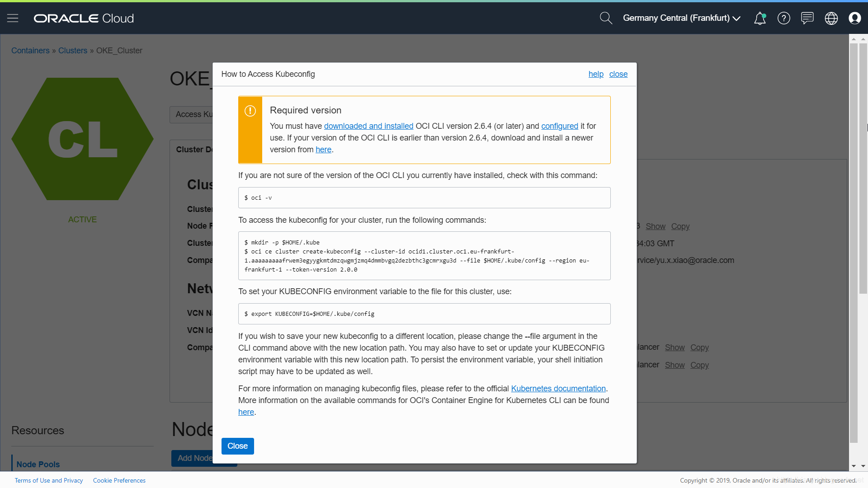Open the help question mark icon
The image size is (868, 488).
pos(783,18)
